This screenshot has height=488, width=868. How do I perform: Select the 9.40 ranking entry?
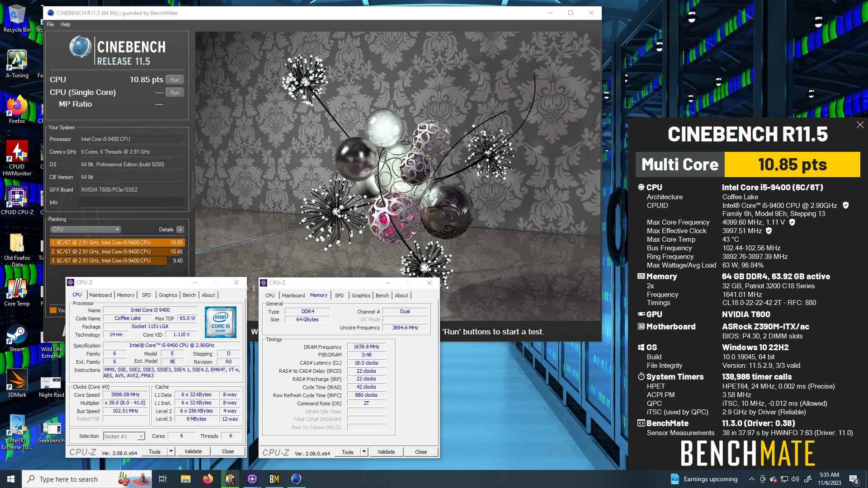[117, 261]
